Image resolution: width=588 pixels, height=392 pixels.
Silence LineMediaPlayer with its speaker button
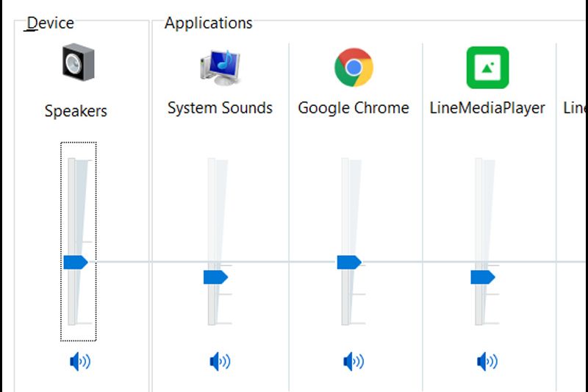click(487, 361)
